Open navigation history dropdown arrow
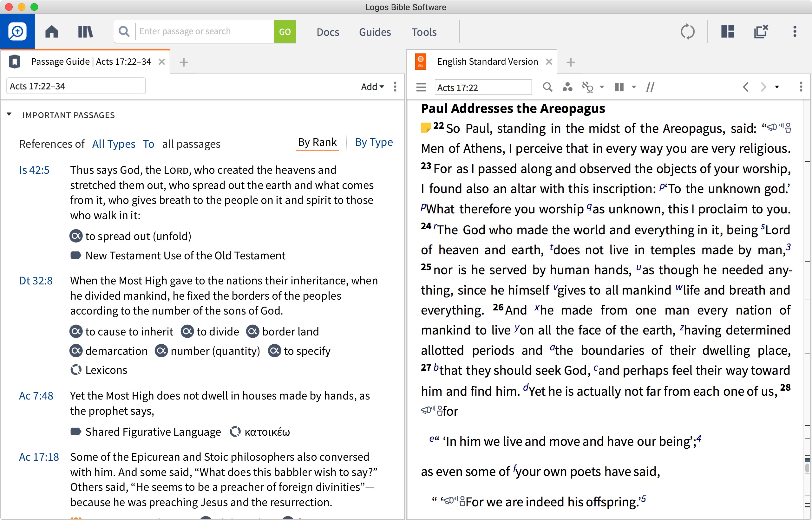This screenshot has width=812, height=520. [776, 88]
